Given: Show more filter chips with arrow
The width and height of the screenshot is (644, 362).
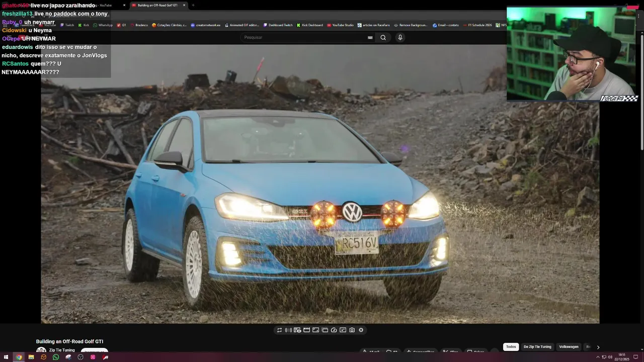Looking at the screenshot, I should (598, 347).
